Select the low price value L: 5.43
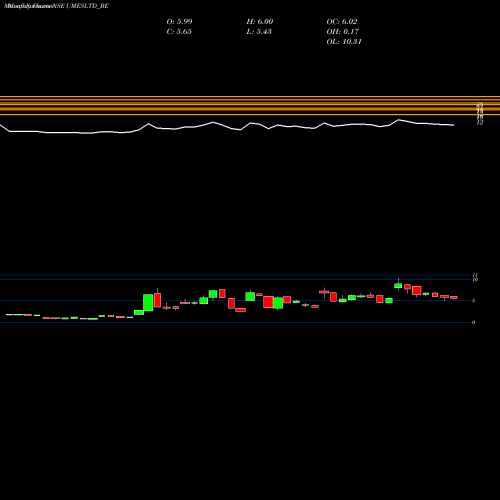Screen dimensions: 500x500 (259, 32)
